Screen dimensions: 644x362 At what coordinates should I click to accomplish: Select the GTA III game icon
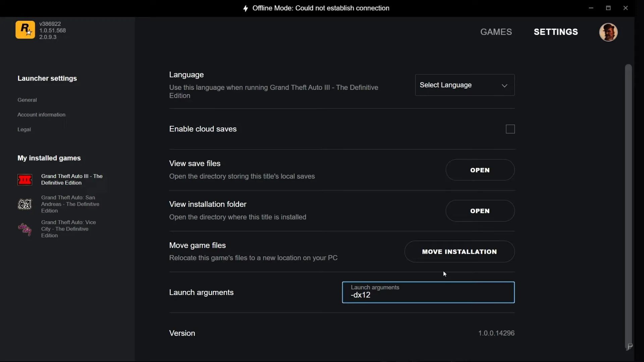(x=25, y=180)
